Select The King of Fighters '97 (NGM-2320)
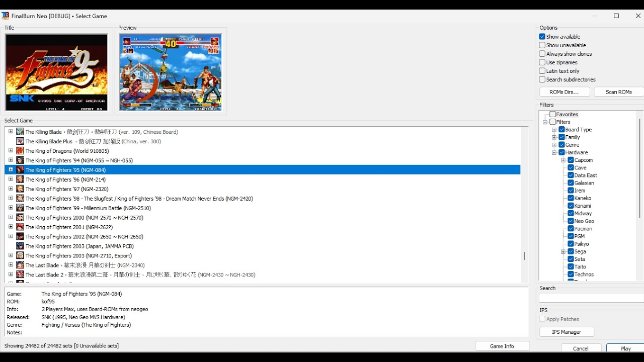 coord(67,189)
